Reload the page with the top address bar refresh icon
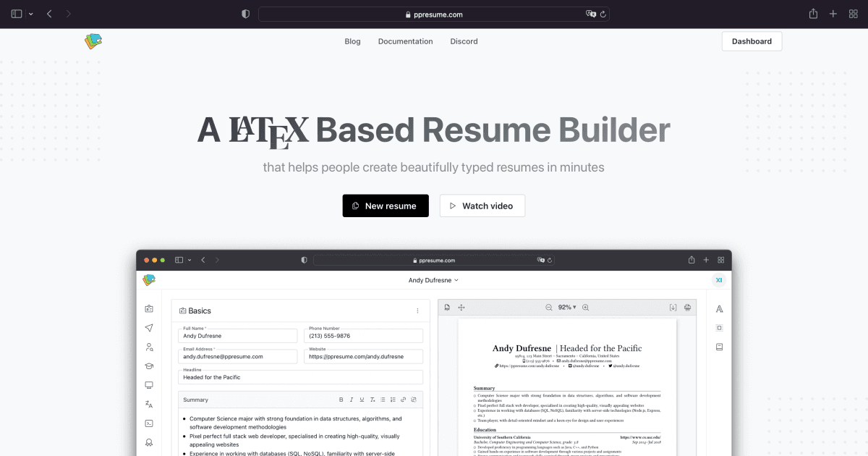 [x=603, y=14]
